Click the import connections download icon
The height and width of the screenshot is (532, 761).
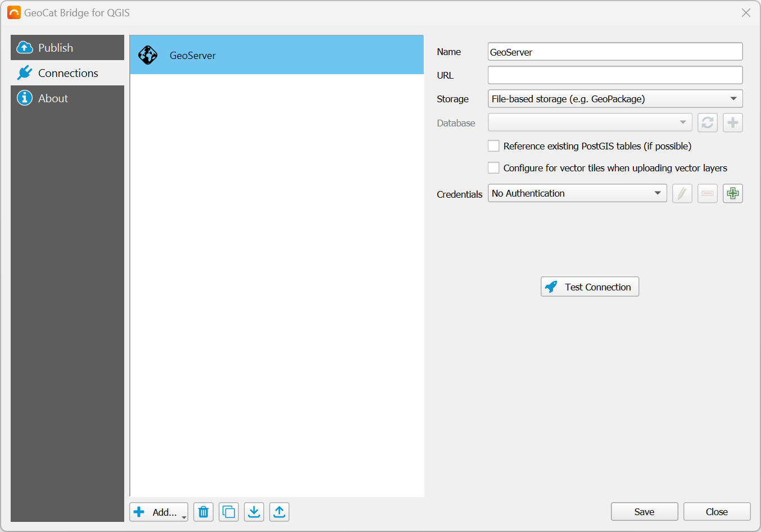(x=254, y=512)
